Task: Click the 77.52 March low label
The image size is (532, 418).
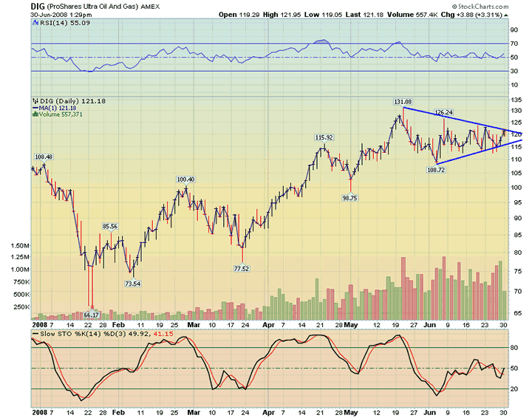Action: tap(242, 269)
